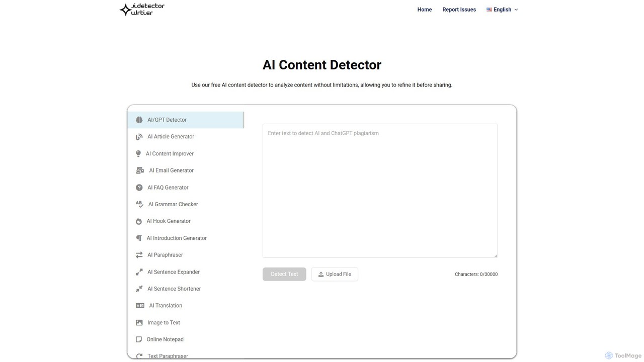644x362 pixels.
Task: Click the AI Sentence Shortener icon
Action: pos(139,289)
